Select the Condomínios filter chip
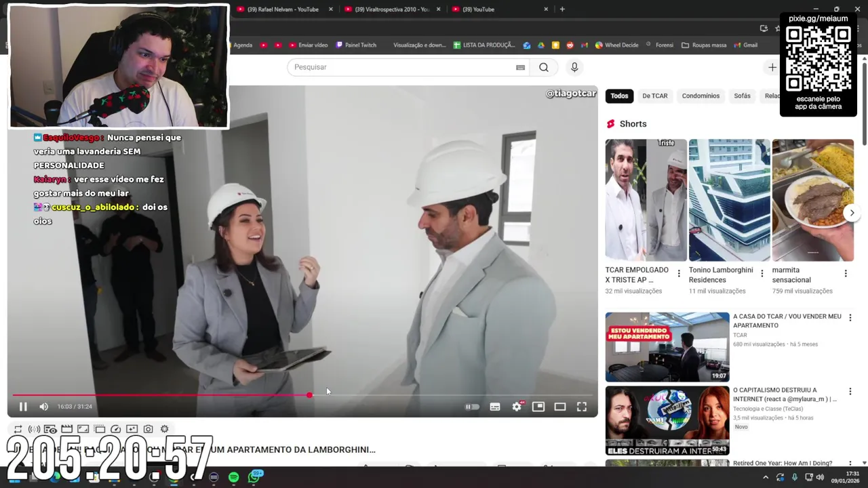Image resolution: width=868 pixels, height=488 pixels. (701, 96)
